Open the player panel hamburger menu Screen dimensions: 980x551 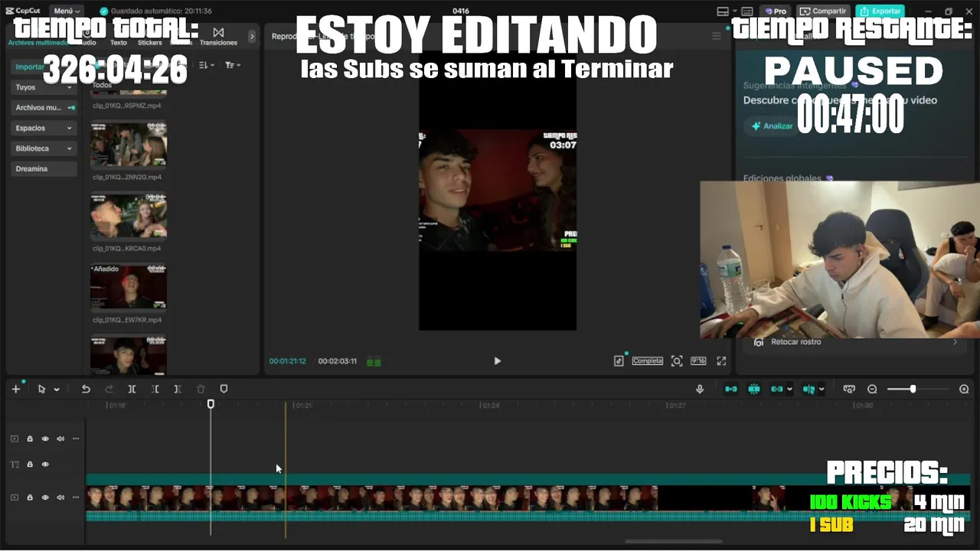(717, 36)
